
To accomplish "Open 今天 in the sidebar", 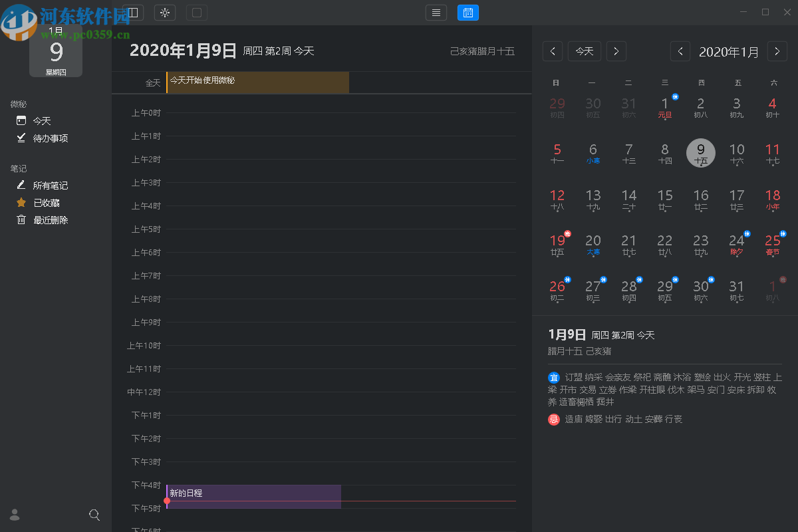I will pyautogui.click(x=41, y=121).
